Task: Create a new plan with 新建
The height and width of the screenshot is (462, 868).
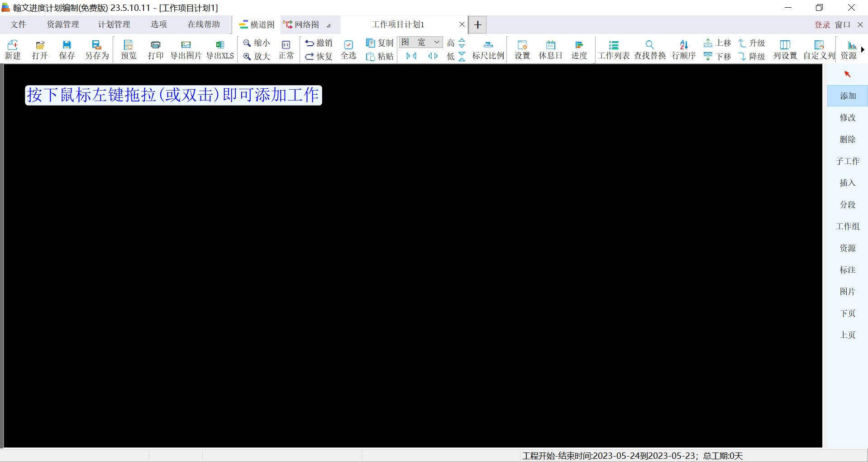Action: (x=13, y=49)
